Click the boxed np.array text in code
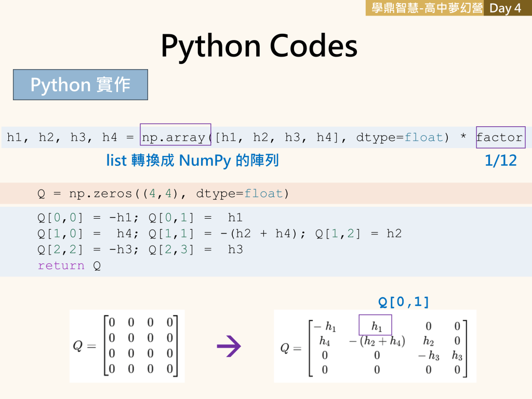Viewport: 532px width, 399px height. pos(175,137)
